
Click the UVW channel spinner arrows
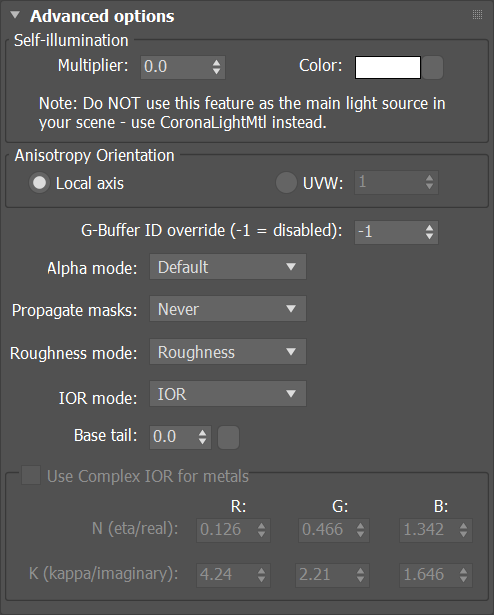[429, 182]
